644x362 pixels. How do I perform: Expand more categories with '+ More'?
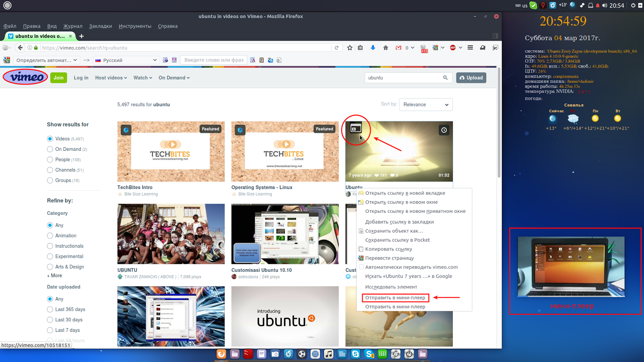(x=54, y=276)
